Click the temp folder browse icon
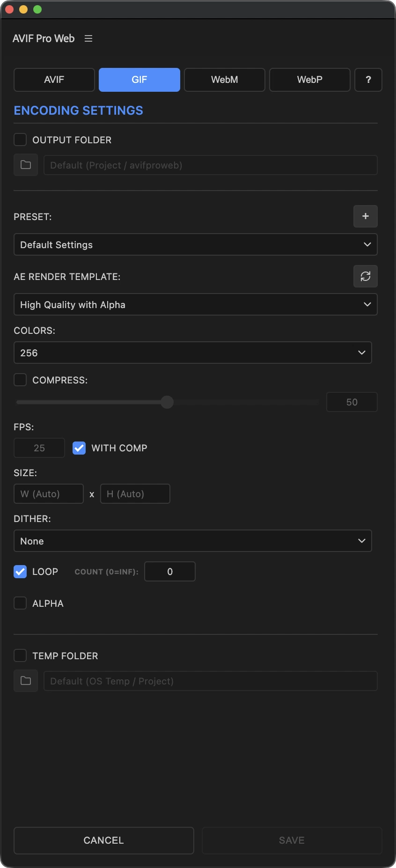The height and width of the screenshot is (868, 396). (x=26, y=681)
